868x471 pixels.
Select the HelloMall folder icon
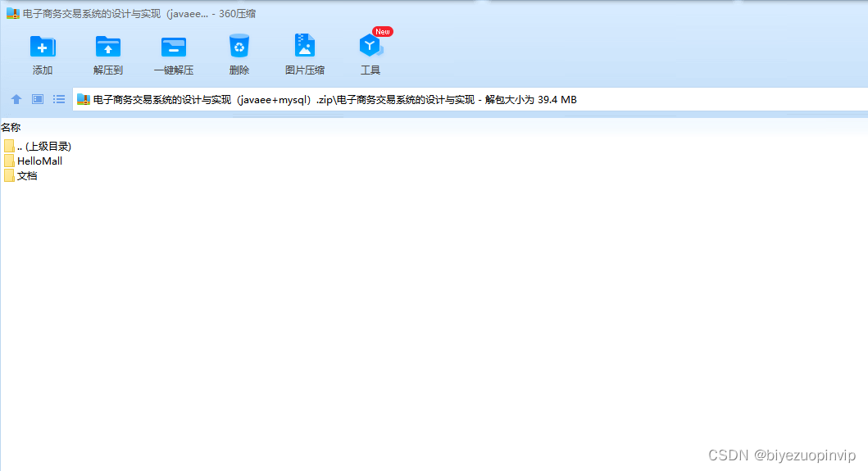pos(9,161)
